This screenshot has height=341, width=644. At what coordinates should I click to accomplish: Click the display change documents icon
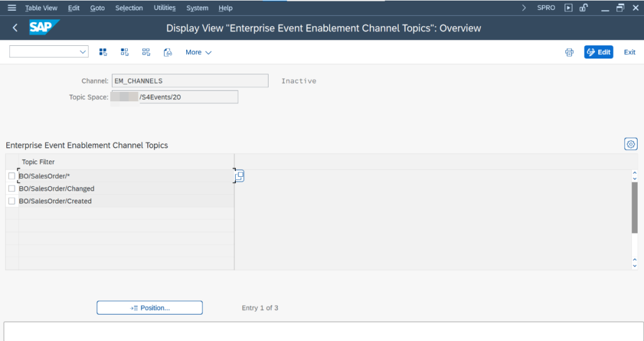[x=167, y=52]
